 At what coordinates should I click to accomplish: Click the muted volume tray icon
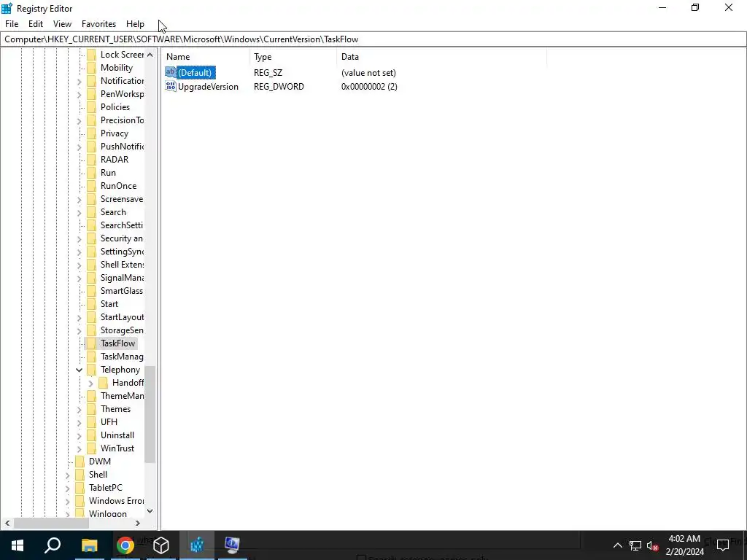653,545
